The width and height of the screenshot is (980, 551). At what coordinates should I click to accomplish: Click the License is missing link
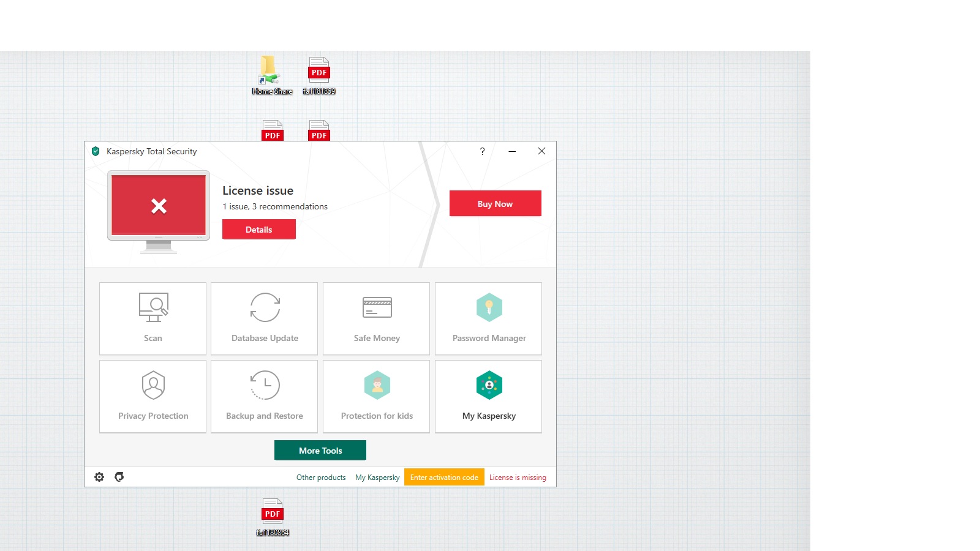click(x=518, y=478)
